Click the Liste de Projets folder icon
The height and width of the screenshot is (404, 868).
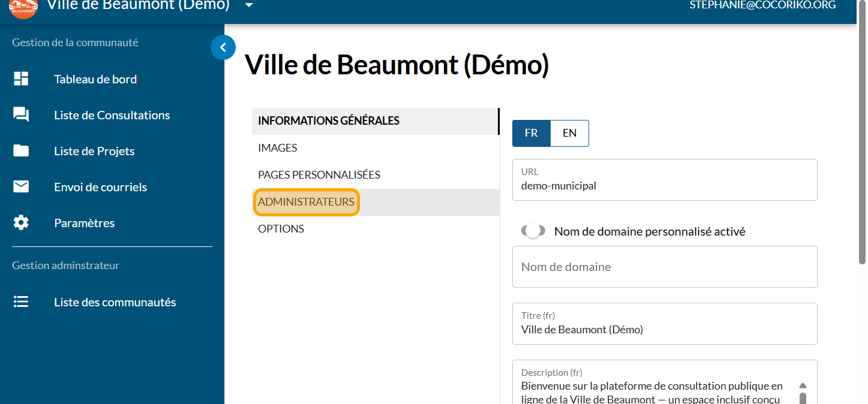[x=21, y=151]
